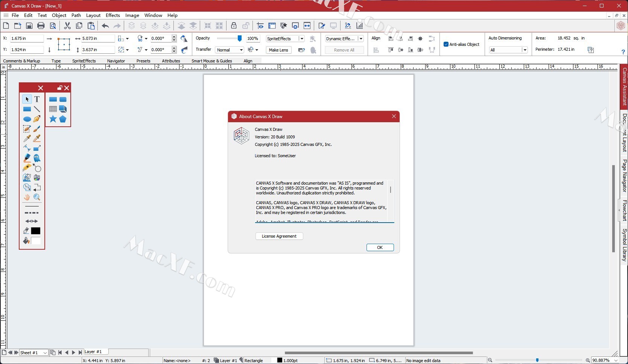Open the Flowchart side tab
628x364 pixels.
tap(624, 211)
